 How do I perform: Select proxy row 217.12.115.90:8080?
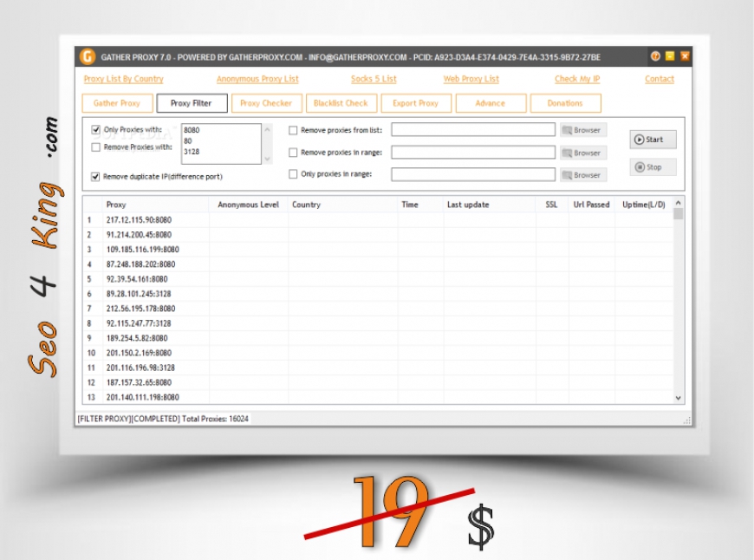(x=378, y=220)
